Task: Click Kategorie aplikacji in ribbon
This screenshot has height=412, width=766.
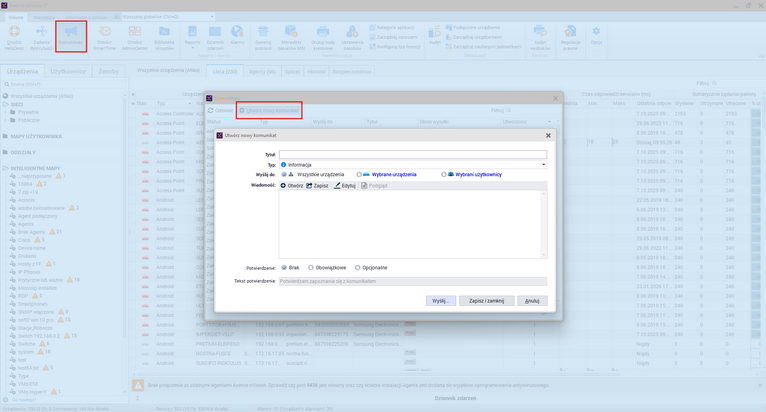Action: coord(392,27)
